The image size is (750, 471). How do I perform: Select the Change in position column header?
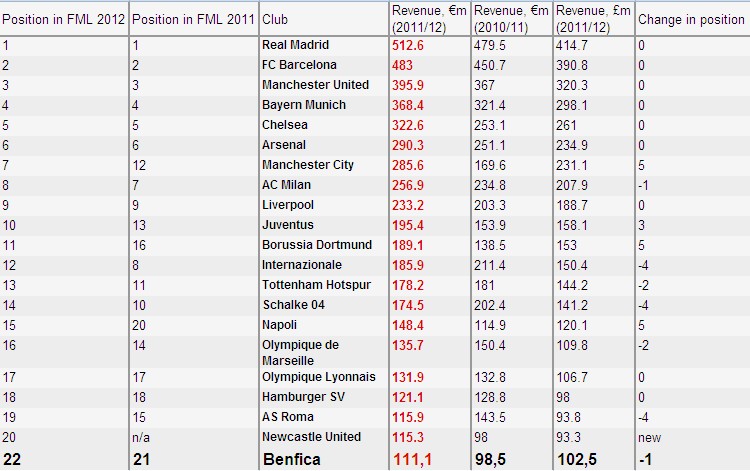691,19
